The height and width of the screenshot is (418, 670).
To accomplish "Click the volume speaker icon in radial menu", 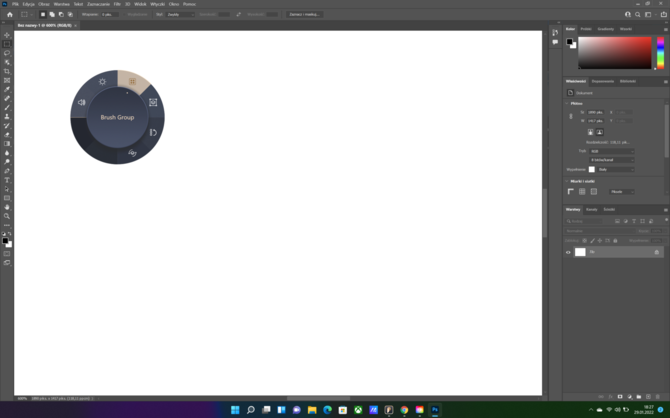I will point(82,102).
